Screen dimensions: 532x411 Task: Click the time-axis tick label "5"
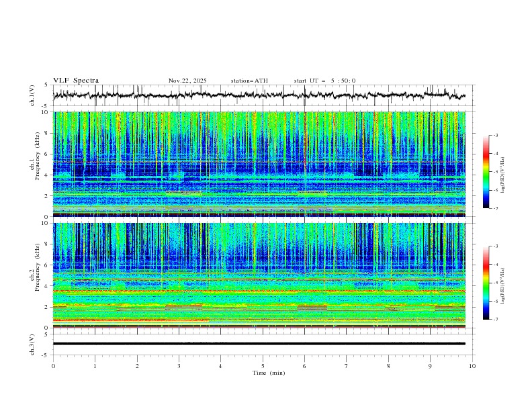coord(263,366)
